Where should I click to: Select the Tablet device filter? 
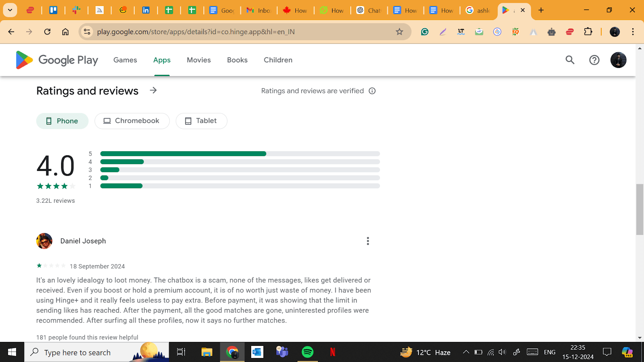(201, 121)
